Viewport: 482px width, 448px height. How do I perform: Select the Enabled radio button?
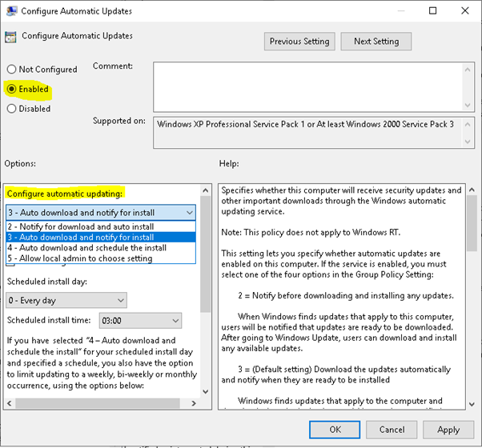click(x=11, y=89)
